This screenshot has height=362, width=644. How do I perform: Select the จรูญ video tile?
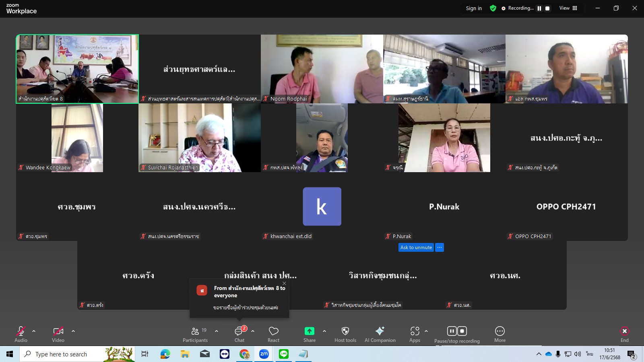[x=444, y=138]
